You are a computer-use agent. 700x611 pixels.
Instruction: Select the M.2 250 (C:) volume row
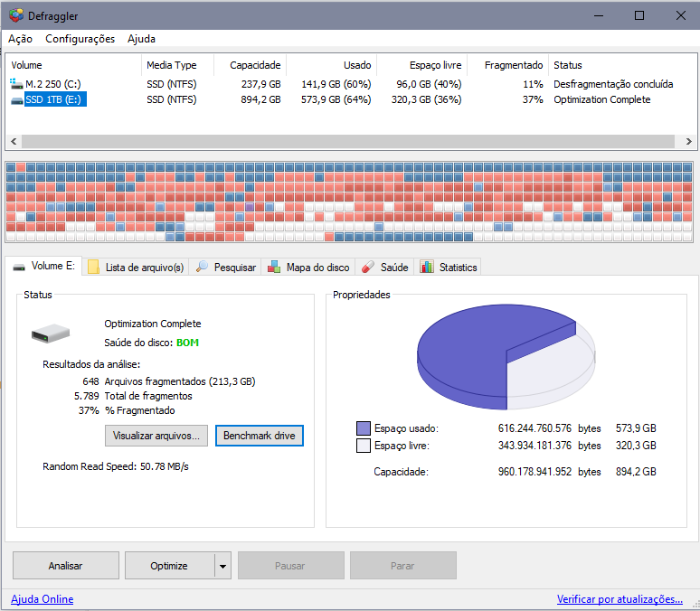pyautogui.click(x=349, y=84)
